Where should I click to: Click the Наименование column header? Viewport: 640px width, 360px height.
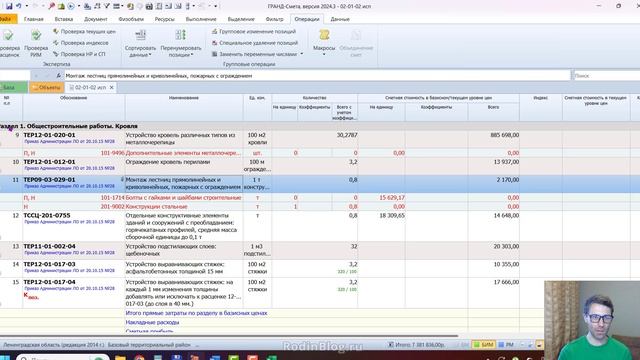(184, 107)
